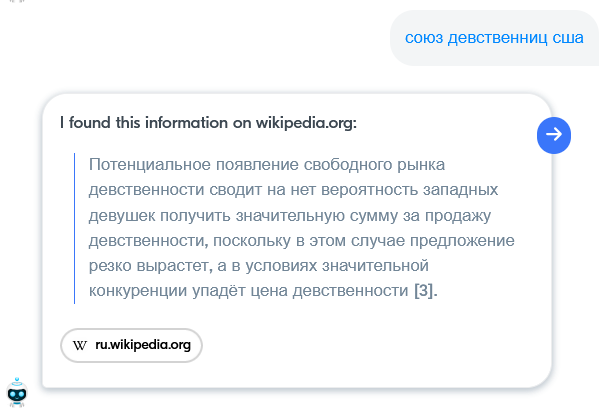Click the Wikipedia W logo icon
This screenshot has width=603, height=419.
click(x=80, y=345)
